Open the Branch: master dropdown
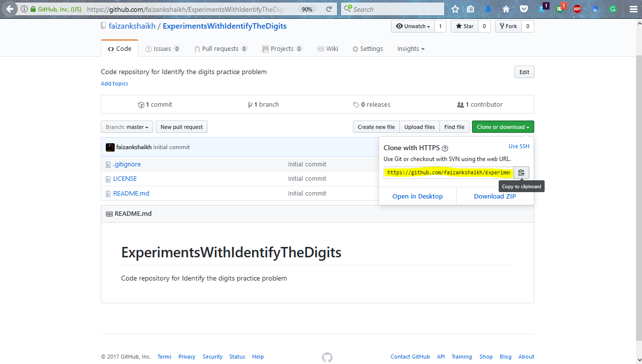642x364 pixels. point(127,127)
